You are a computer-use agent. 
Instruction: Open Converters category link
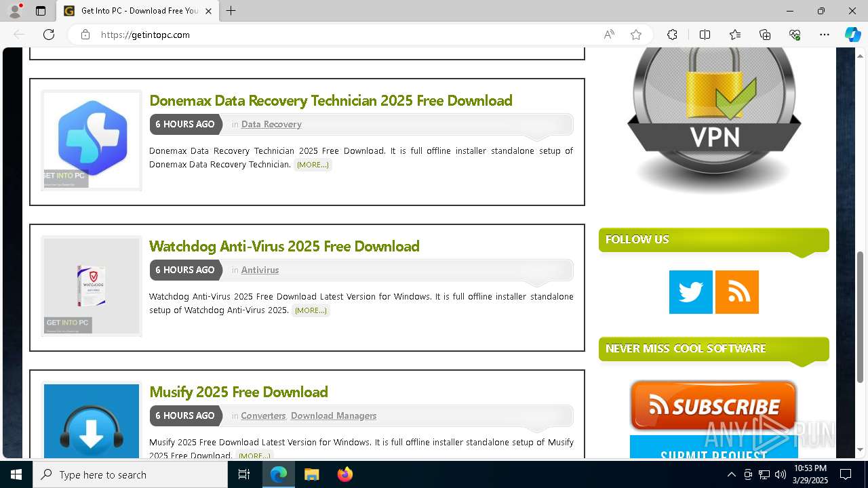coord(263,415)
